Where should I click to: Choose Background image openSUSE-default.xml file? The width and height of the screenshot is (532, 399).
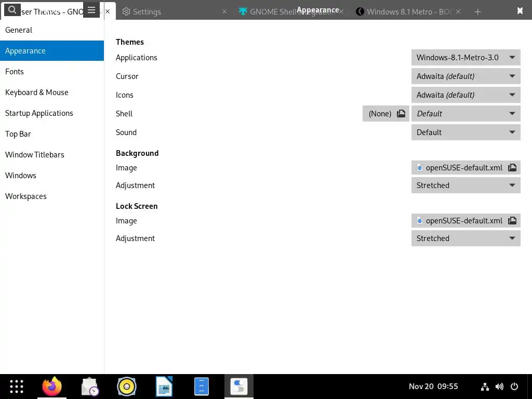pyautogui.click(x=465, y=168)
